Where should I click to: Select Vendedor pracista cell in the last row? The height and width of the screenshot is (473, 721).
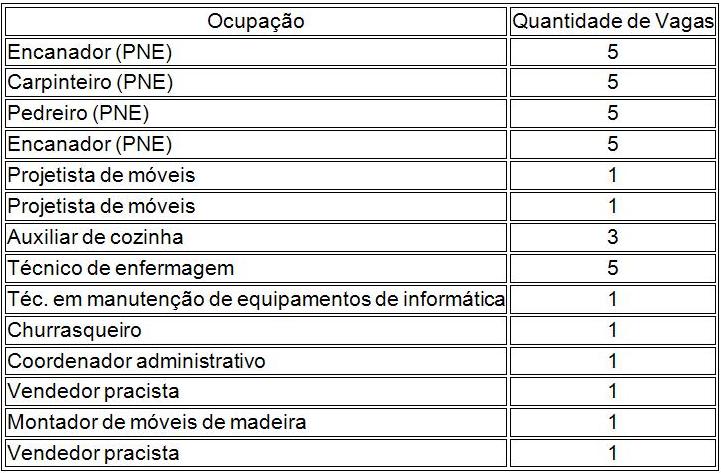pos(93,453)
